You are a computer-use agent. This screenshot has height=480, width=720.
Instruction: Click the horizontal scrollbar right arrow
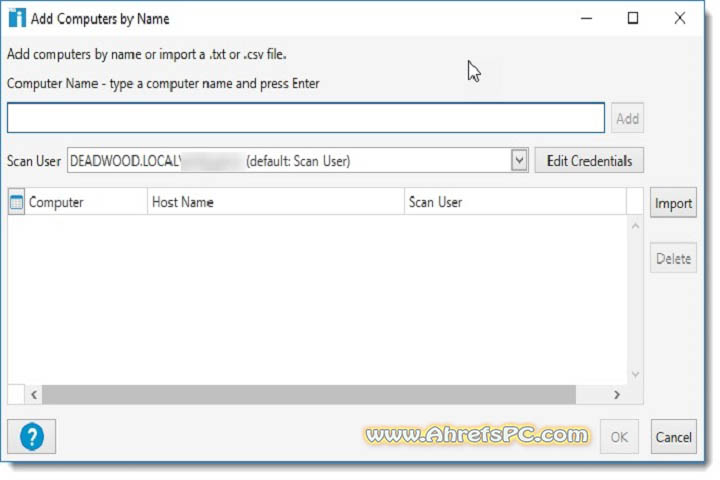[617, 395]
